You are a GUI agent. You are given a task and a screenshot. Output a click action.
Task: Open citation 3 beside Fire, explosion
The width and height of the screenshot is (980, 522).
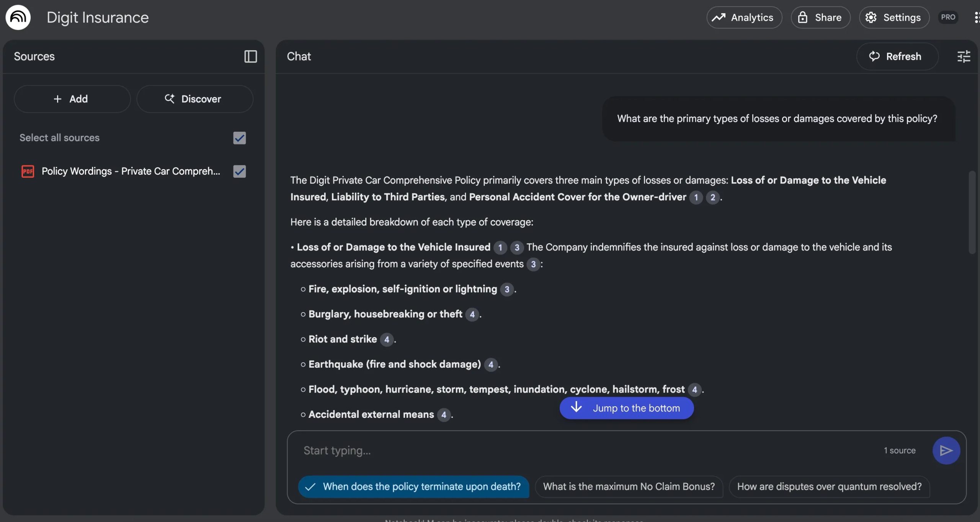click(507, 290)
